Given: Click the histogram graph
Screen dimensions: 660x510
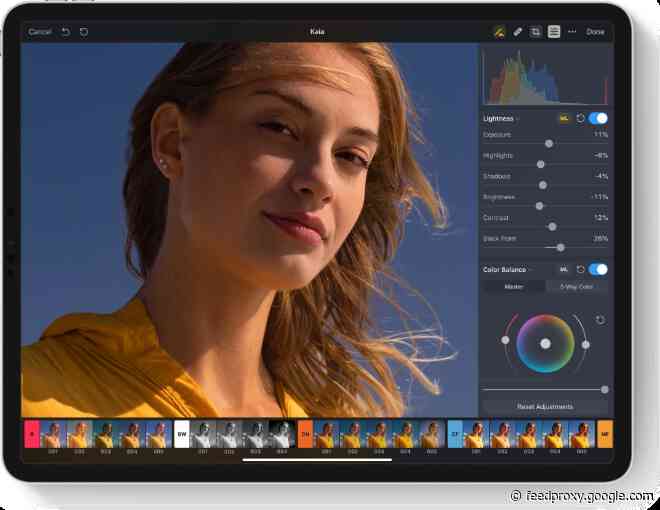Looking at the screenshot, I should 546,77.
